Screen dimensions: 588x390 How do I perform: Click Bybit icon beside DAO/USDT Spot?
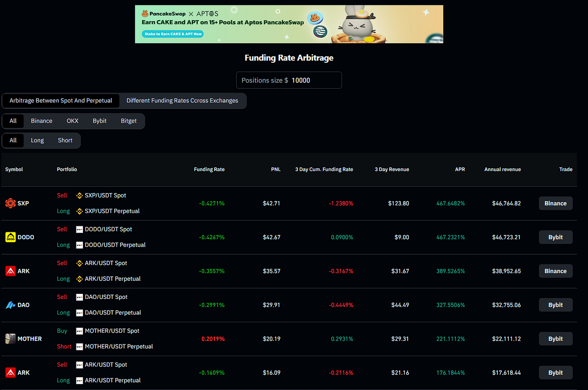(x=79, y=297)
